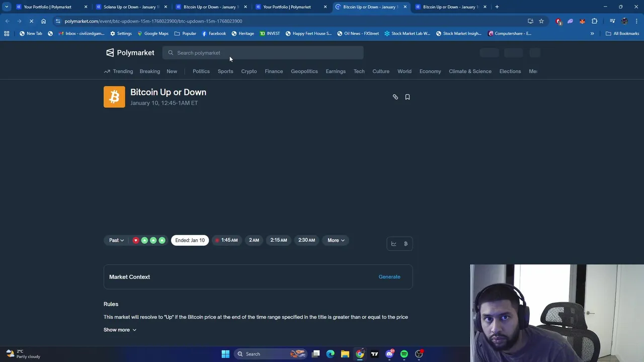Viewport: 644px width, 362px height.
Task: Click the install app icon in the address bar
Action: [530, 21]
